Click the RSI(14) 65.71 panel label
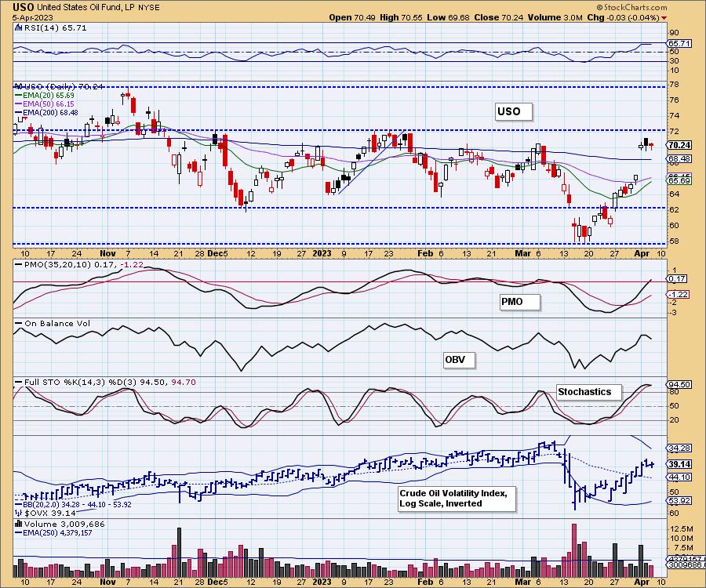 [54, 28]
